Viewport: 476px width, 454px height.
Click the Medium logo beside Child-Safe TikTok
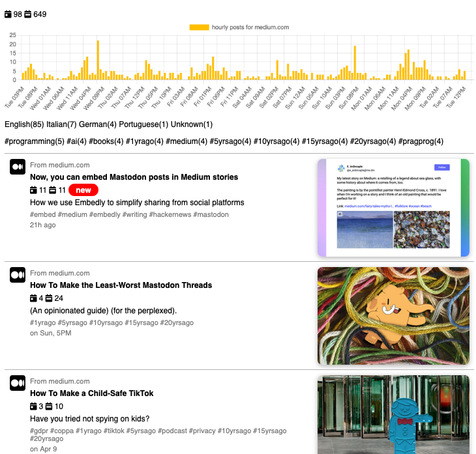point(18,383)
